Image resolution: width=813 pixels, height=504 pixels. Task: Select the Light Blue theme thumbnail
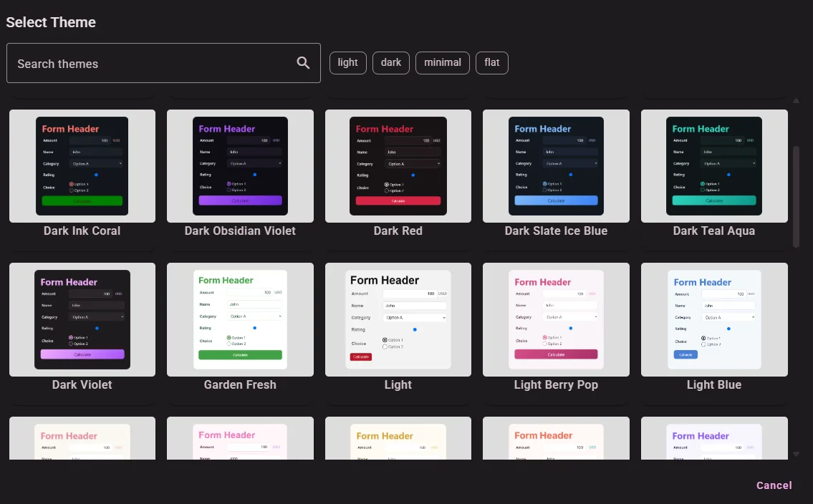[x=714, y=319]
